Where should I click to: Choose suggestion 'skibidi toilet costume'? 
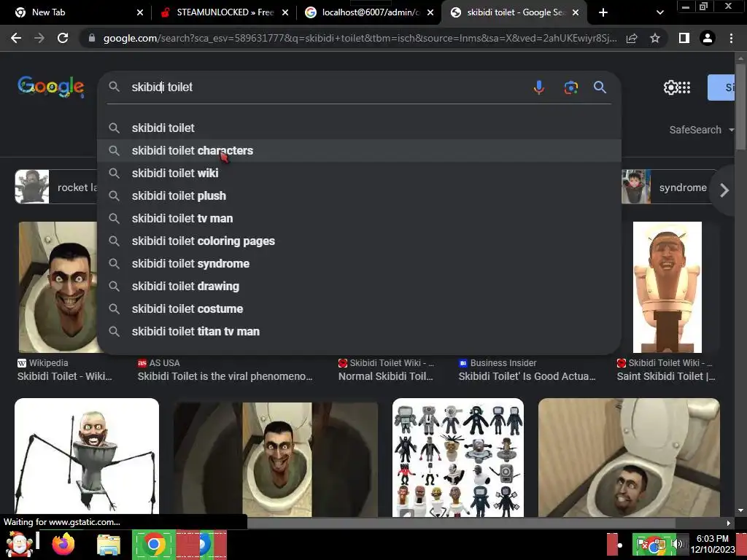[359, 309]
